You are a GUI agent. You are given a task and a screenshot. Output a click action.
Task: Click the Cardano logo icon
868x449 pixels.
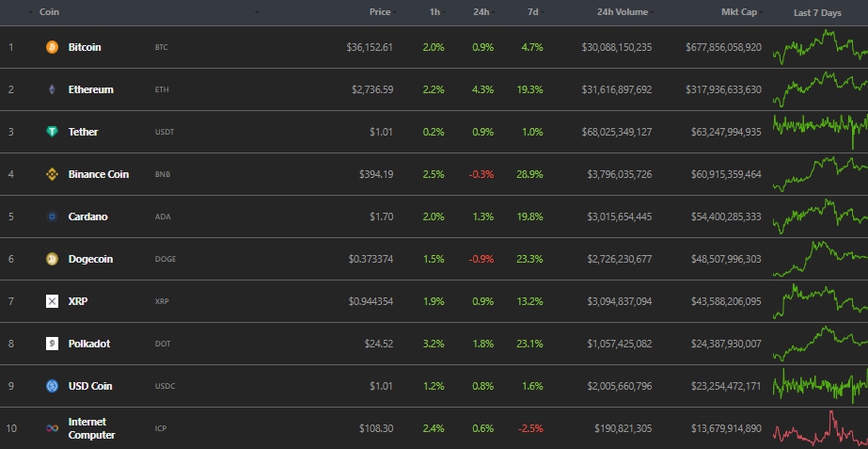pos(52,216)
